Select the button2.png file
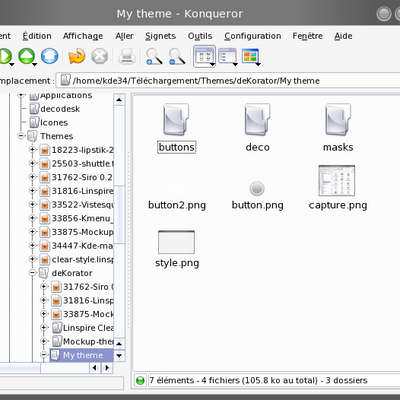 (x=177, y=205)
